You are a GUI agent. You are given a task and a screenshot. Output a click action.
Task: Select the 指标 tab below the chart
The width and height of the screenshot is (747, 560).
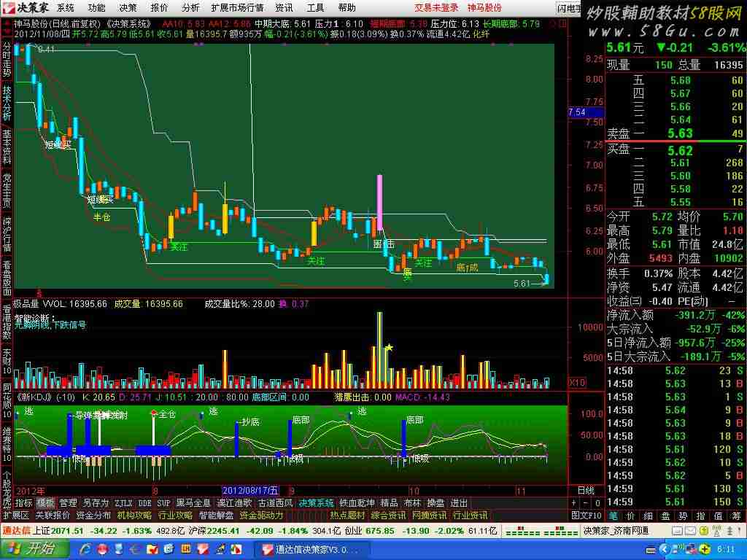click(x=24, y=503)
